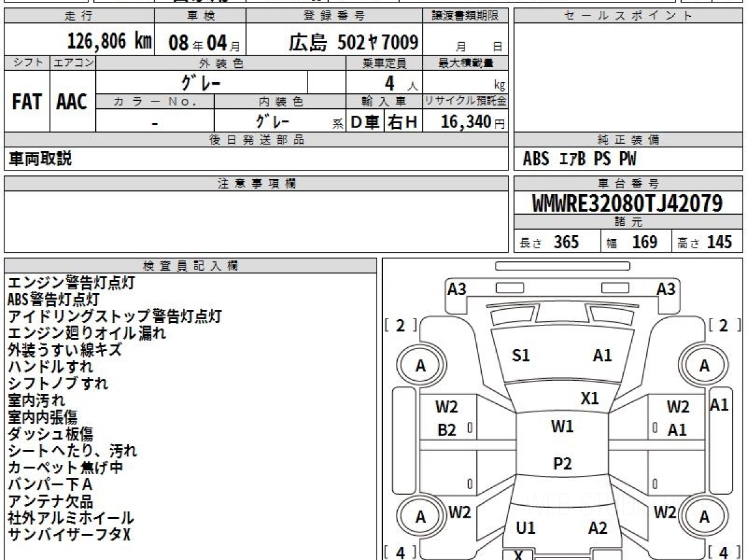The height and width of the screenshot is (560, 747).
Task: Click the W2 mark directly above B2
Action: tap(446, 407)
